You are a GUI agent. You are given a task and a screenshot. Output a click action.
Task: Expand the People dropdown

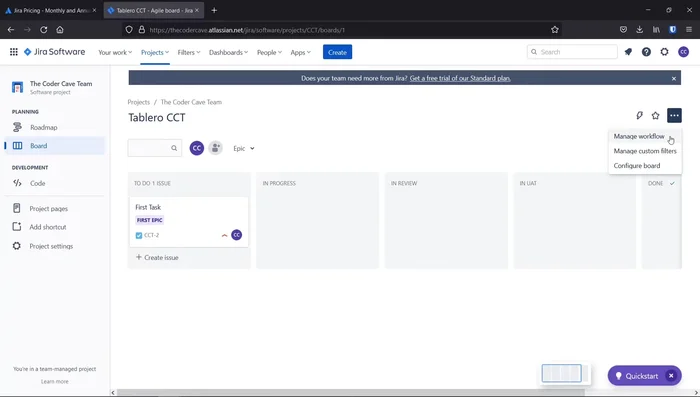(x=269, y=52)
